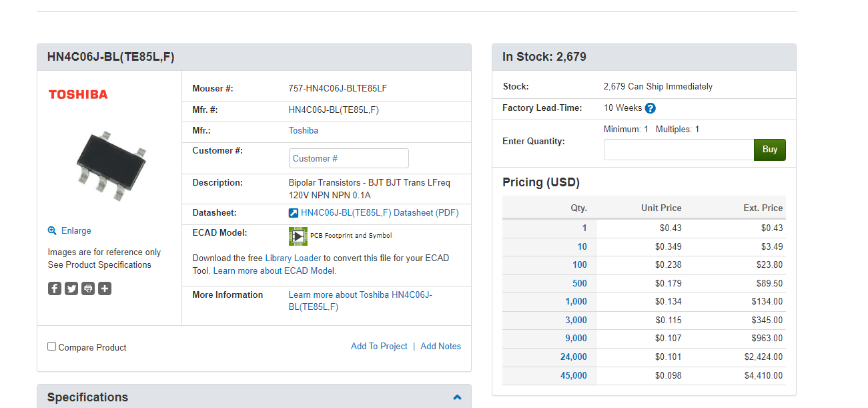Click the Unit Price column header
This screenshot has height=408, width=868.
pyautogui.click(x=661, y=208)
